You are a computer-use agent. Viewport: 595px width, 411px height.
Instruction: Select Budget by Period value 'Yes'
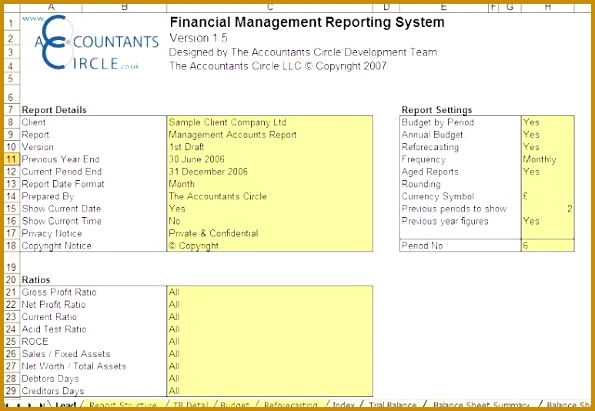(548, 122)
